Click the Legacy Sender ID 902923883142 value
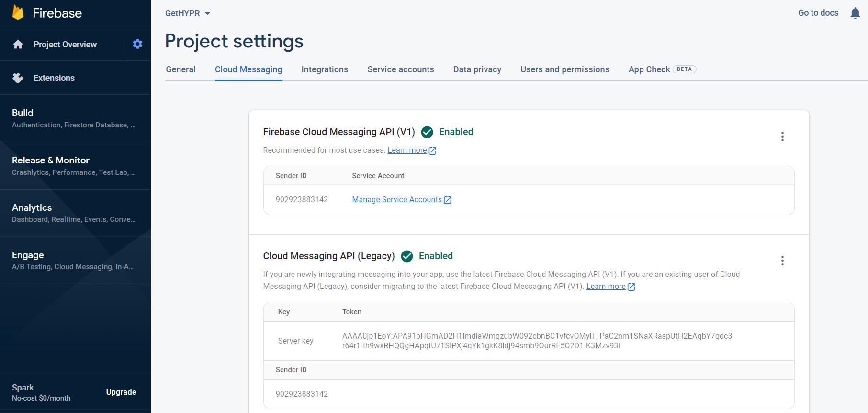Viewport: 868px width, 413px height. click(x=302, y=394)
